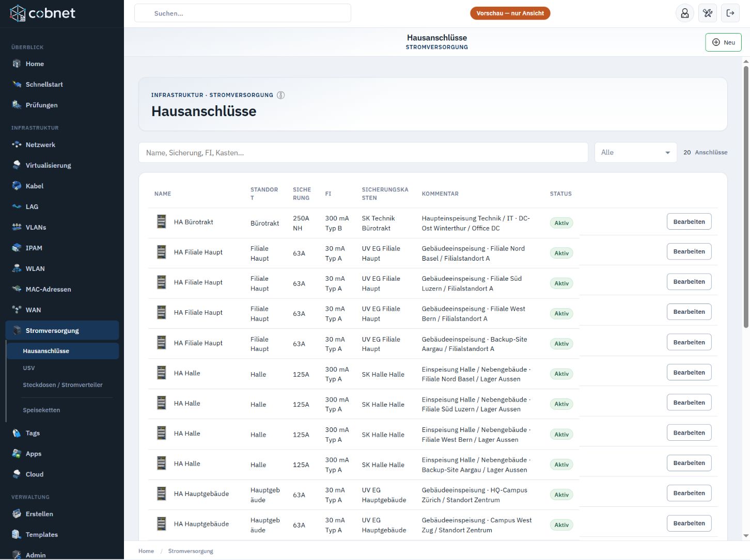Viewport: 750px width, 560px height.
Task: Select Hausanschlüsse in the sidebar submenu
Action: [x=63, y=351]
